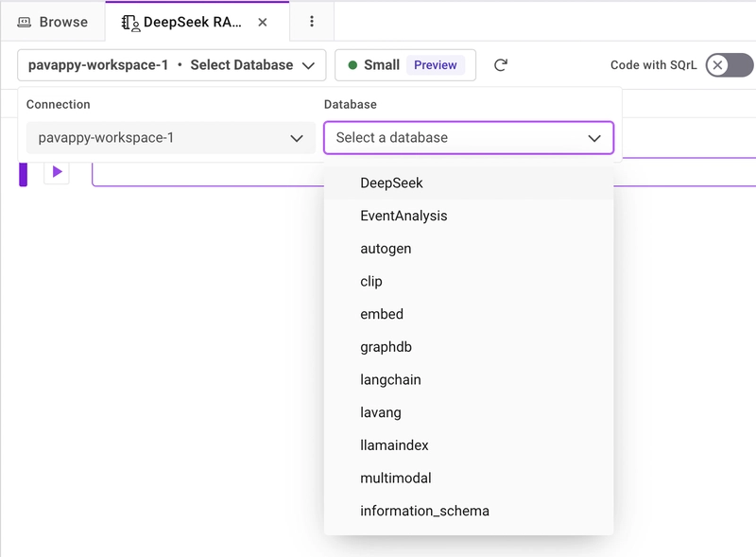Click the Preview badge

pyautogui.click(x=436, y=65)
